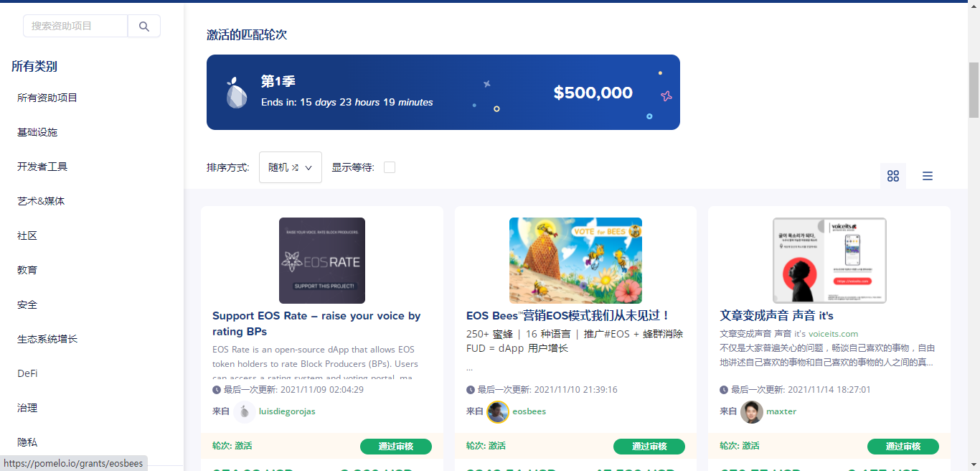This screenshot has width=980, height=471.
Task: Click 通过审核 badge on EOS Rate card
Action: coord(396,447)
